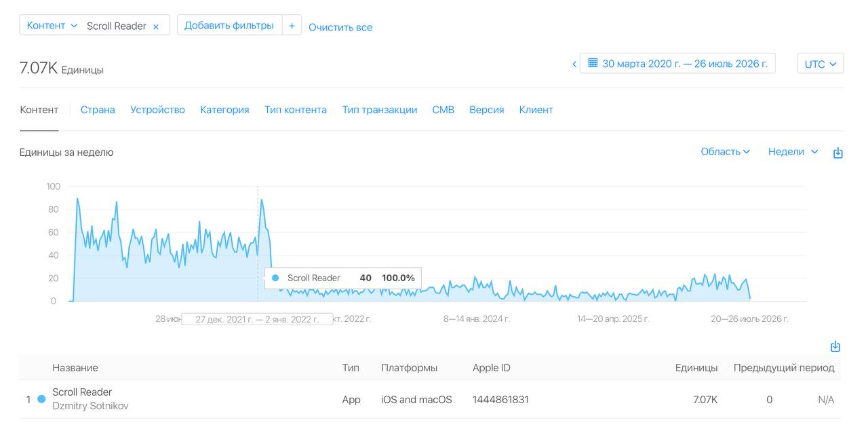Go to previous date range with left chevron
The height and width of the screenshot is (435, 868).
(x=574, y=64)
